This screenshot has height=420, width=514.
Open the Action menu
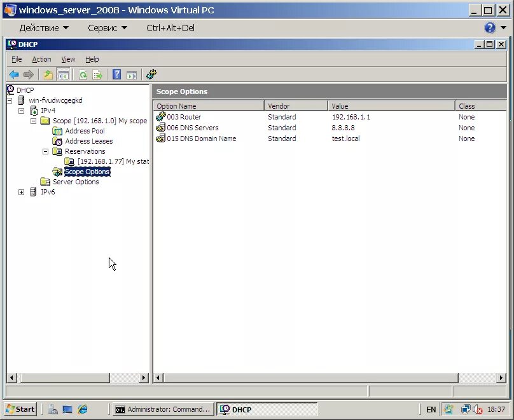pyautogui.click(x=41, y=59)
